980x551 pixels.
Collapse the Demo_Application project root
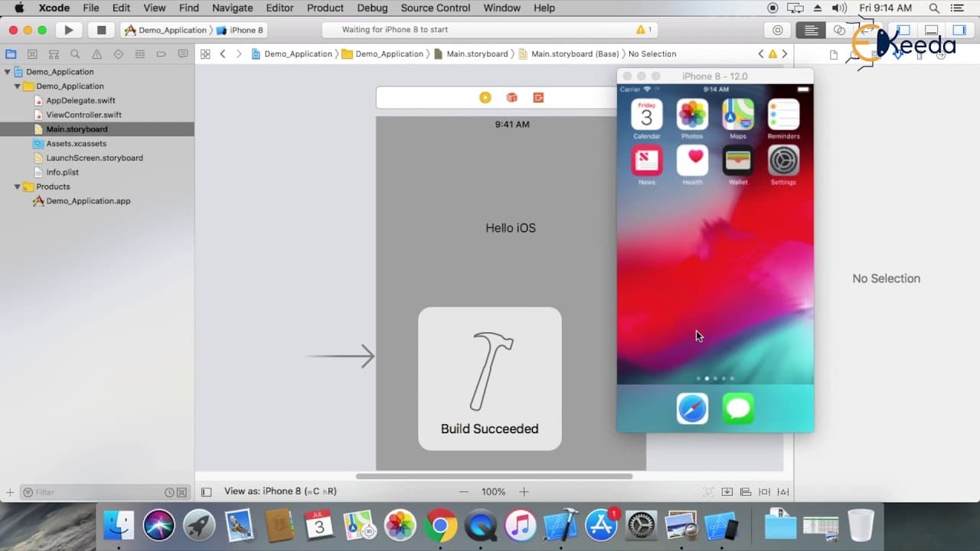pos(8,72)
